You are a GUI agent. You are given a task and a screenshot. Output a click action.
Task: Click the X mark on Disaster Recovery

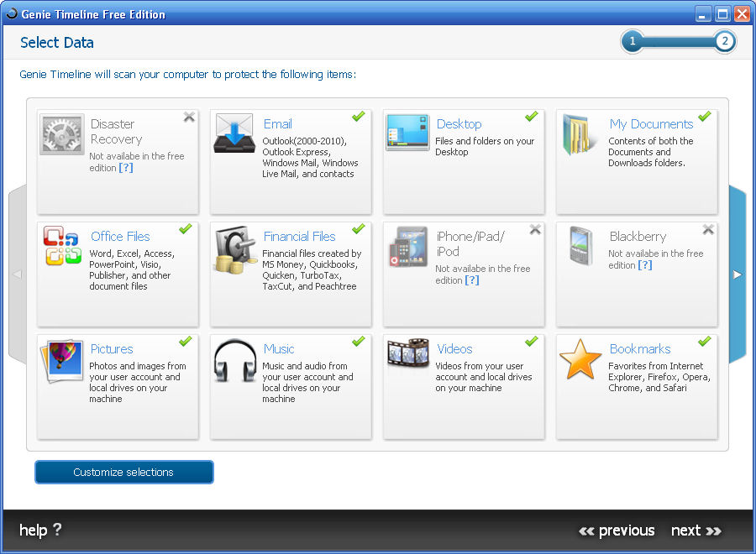189,117
